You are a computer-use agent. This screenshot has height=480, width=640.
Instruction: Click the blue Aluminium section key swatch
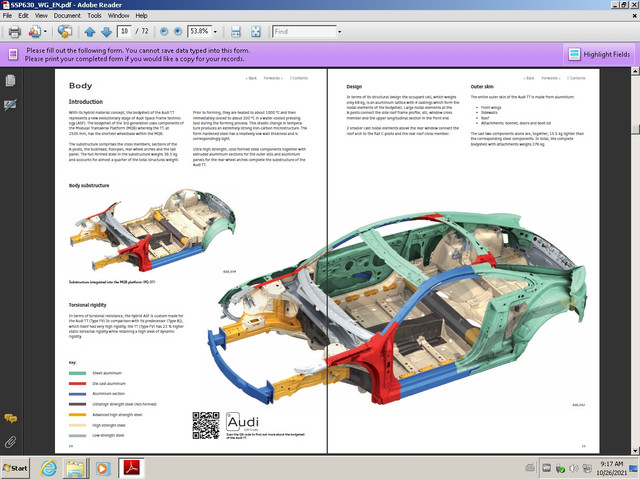[77, 394]
